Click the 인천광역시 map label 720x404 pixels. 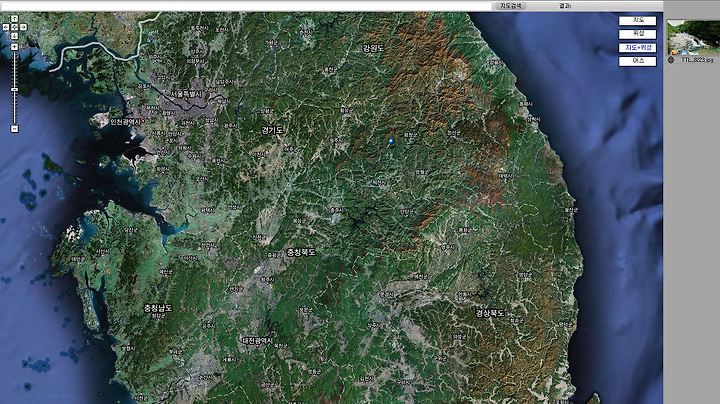tap(126, 122)
